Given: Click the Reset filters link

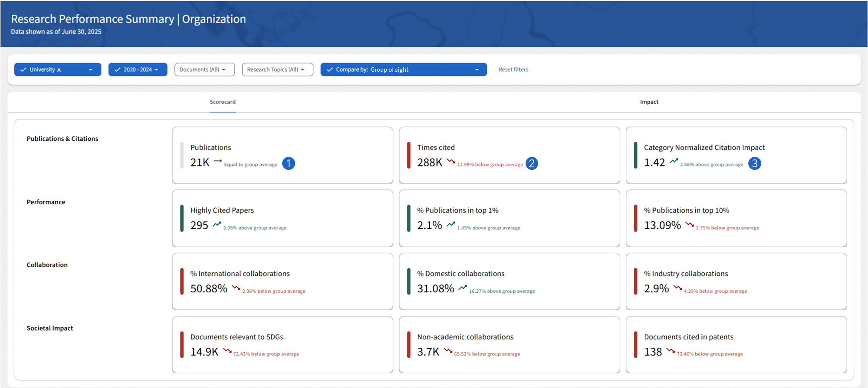Looking at the screenshot, I should click(x=513, y=70).
